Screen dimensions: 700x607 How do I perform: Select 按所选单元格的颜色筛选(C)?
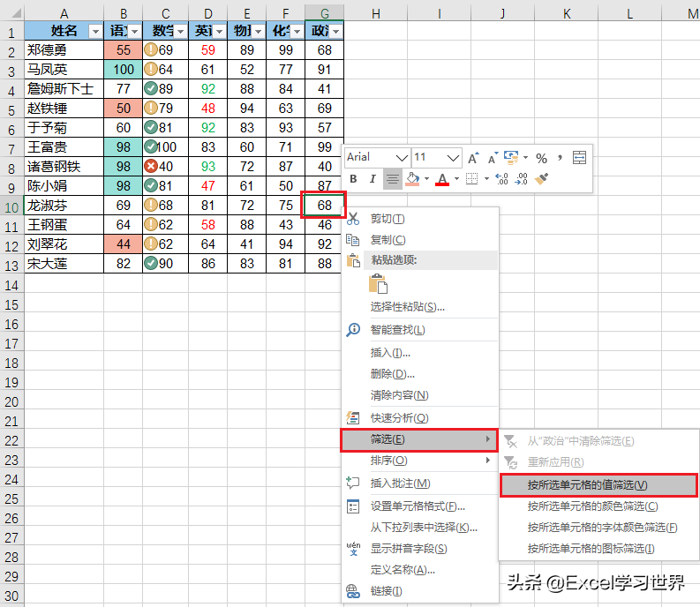[598, 506]
